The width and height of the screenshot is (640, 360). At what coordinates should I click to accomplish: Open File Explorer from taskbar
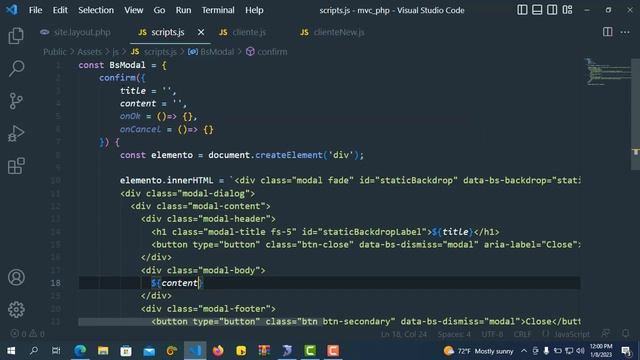(x=103, y=351)
